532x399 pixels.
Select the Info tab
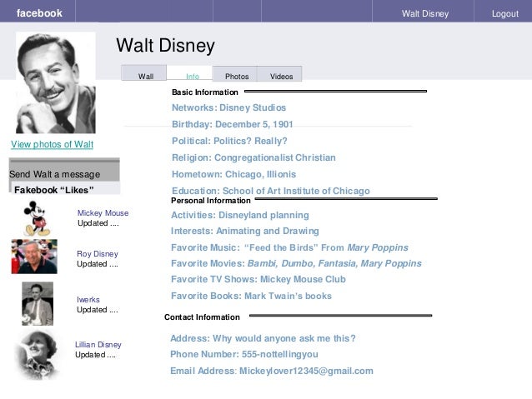pos(189,72)
